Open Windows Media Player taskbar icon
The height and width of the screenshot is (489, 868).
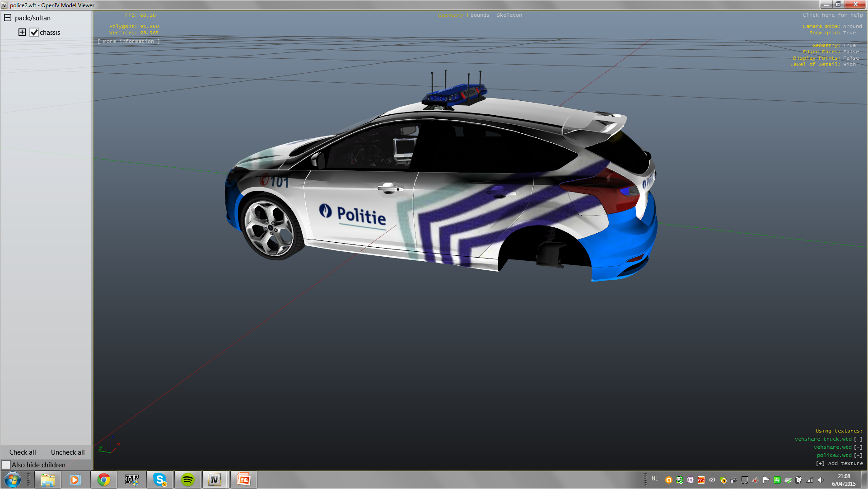click(75, 480)
